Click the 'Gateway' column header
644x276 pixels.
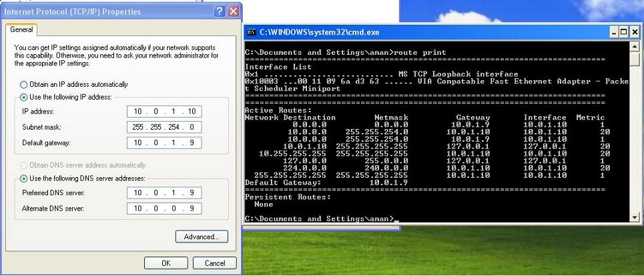[x=472, y=117]
